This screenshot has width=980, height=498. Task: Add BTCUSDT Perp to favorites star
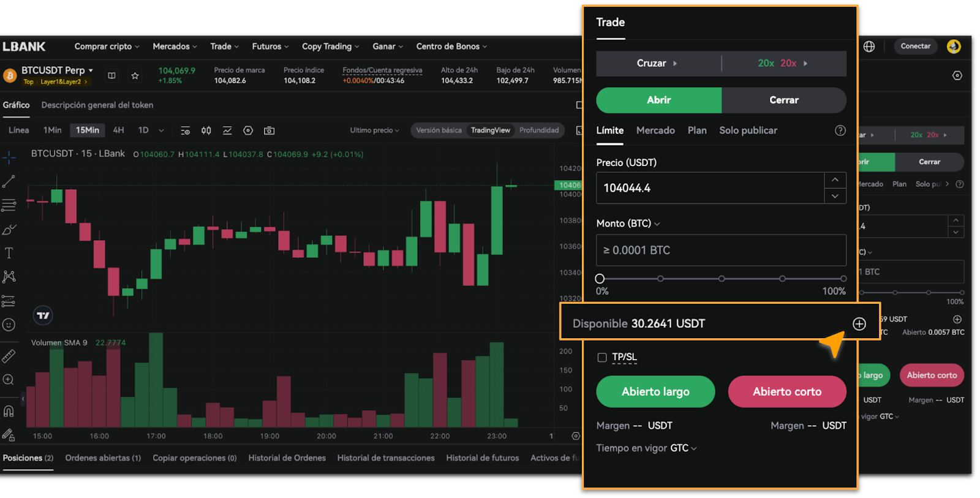point(135,75)
